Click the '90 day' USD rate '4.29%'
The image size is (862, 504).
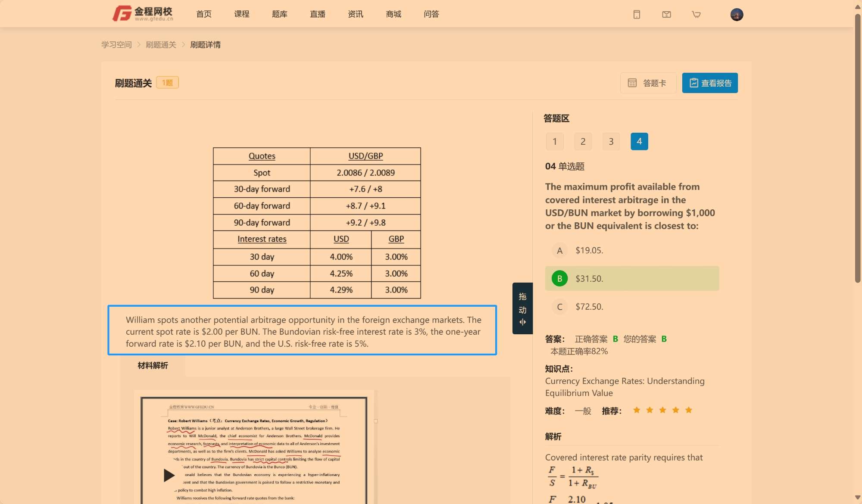[x=341, y=290]
